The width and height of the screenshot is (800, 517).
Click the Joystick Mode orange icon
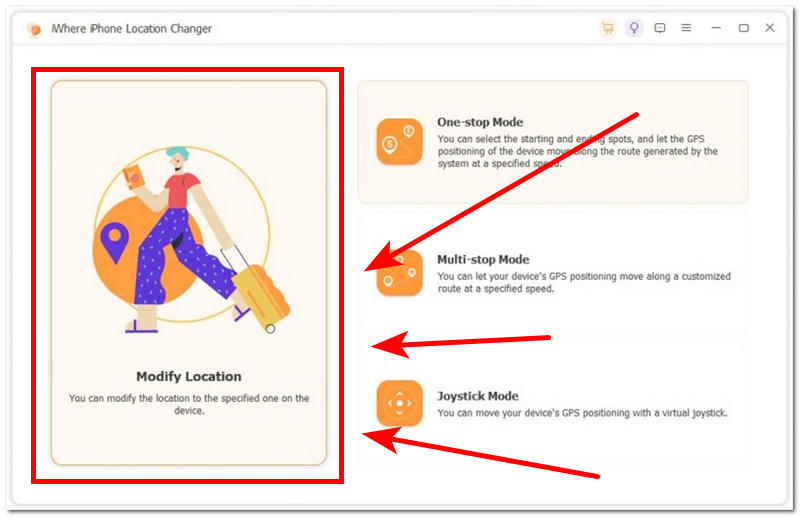399,403
